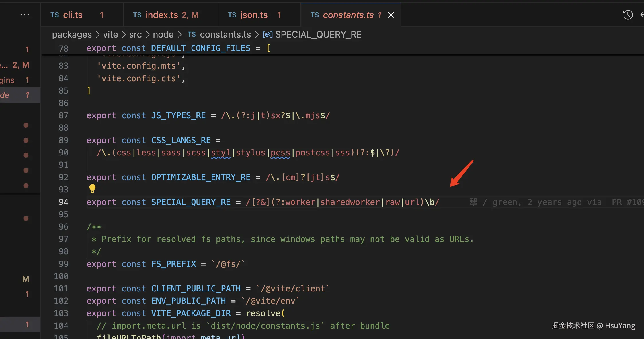Click the SPECIAL_QUERY_RE identifier on line 94
This screenshot has width=644, height=339.
click(x=191, y=202)
